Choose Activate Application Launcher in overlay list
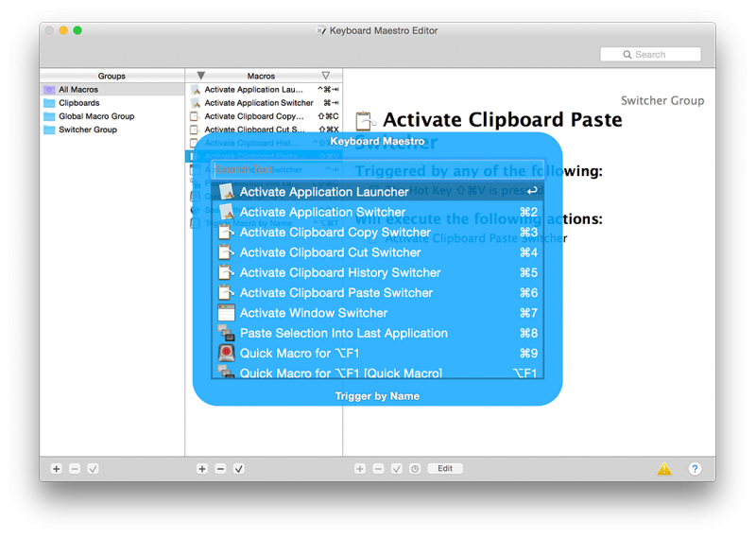The height and width of the screenshot is (538, 756). click(324, 192)
